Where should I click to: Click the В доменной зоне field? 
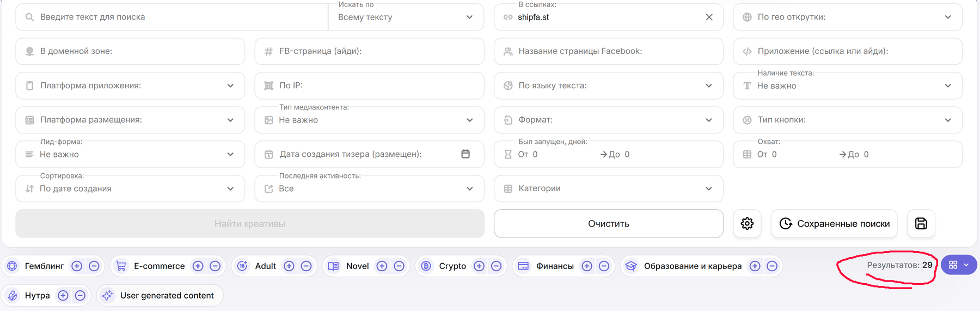tap(130, 51)
